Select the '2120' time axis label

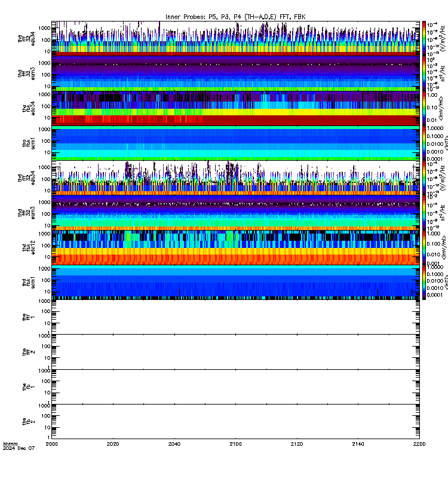click(x=297, y=444)
